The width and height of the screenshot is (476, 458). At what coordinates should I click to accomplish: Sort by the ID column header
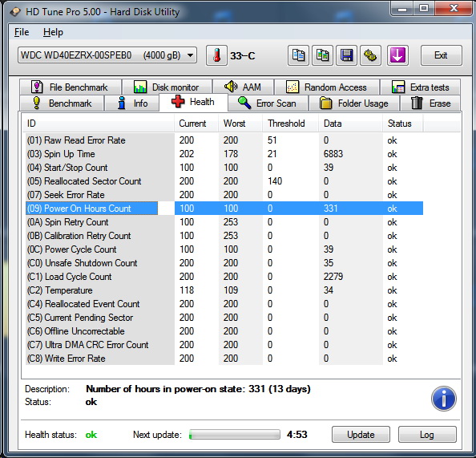99,124
